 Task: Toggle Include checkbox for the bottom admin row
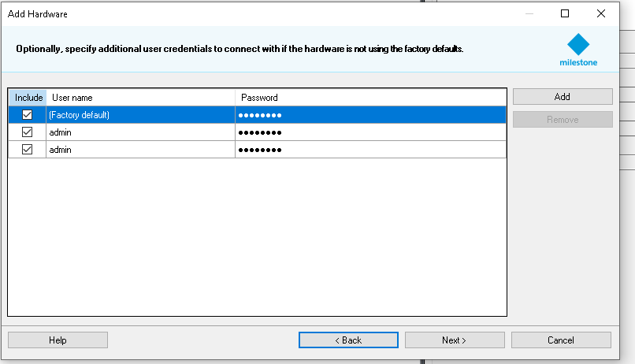click(x=28, y=150)
